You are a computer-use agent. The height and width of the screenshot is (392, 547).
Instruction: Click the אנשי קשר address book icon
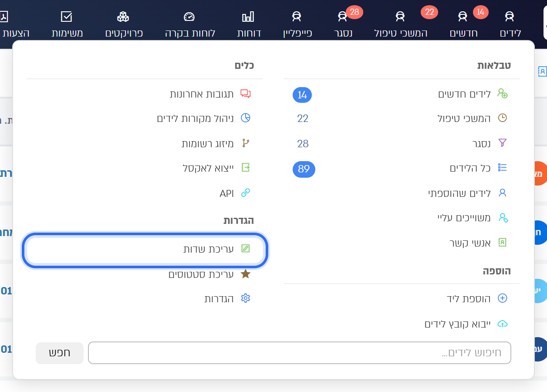point(503,242)
